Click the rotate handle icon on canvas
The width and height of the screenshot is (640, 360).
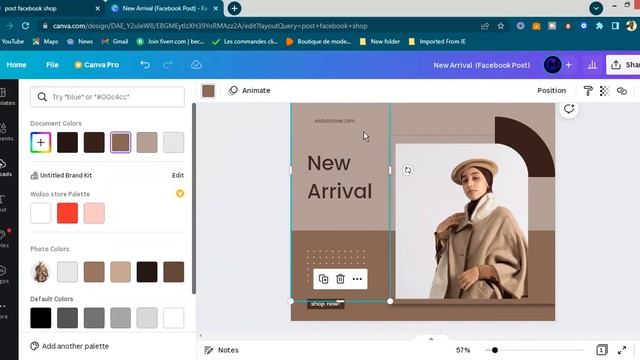click(x=408, y=170)
